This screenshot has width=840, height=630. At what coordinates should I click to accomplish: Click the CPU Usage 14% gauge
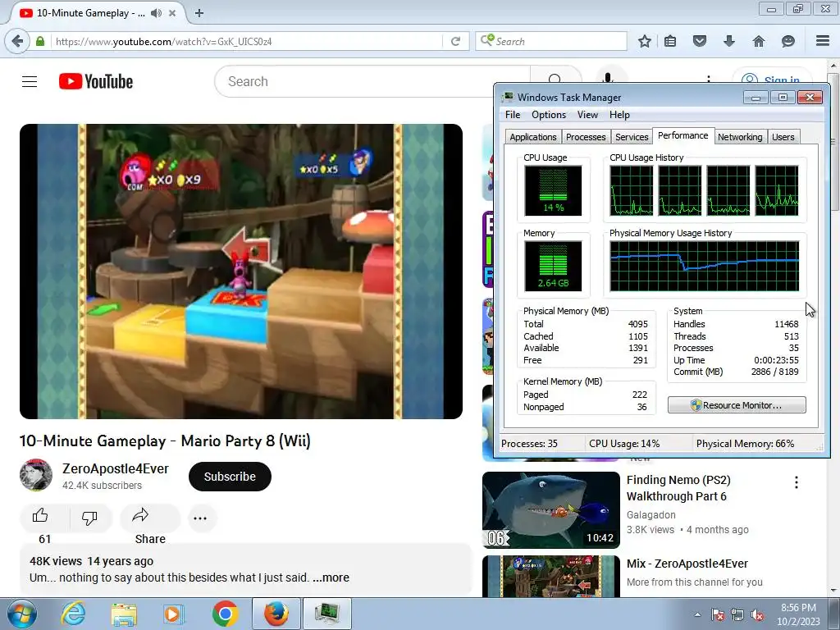(x=553, y=190)
